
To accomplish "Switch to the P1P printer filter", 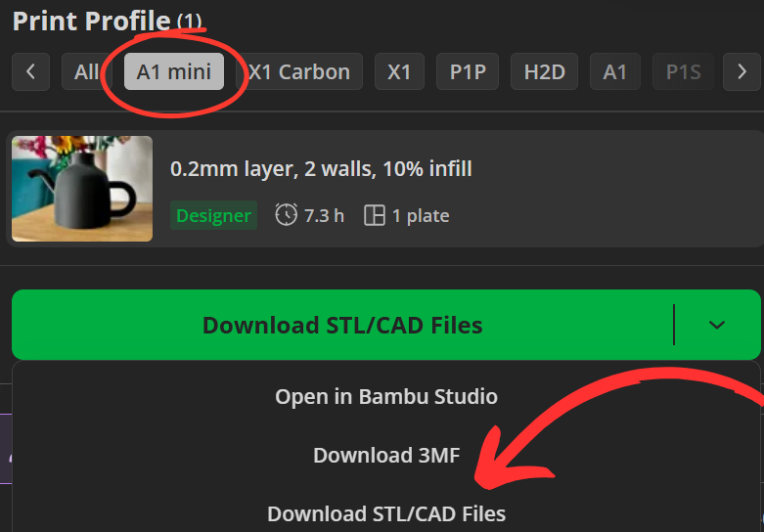I will coord(468,71).
